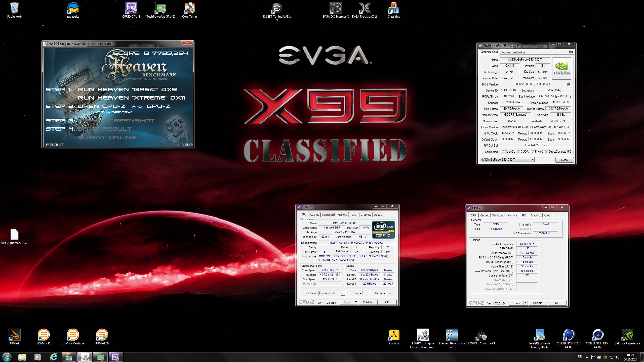This screenshot has height=362, width=644.
Task: Open About in HWBOT Heaven window
Action: (x=55, y=145)
